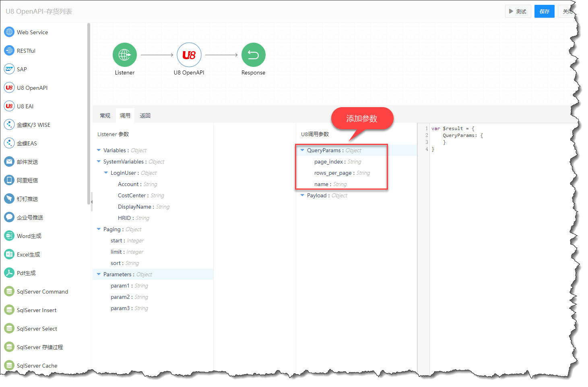Select the Web Service connector icon
This screenshot has width=588, height=387.
pos(9,32)
